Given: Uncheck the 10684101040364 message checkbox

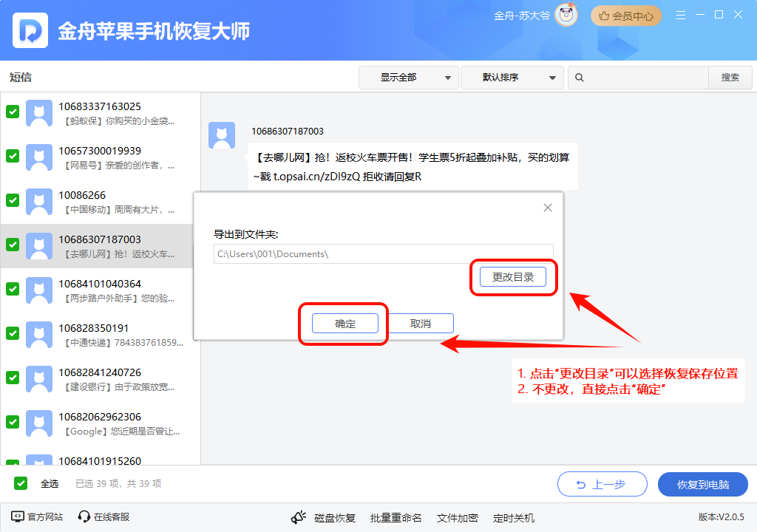Looking at the screenshot, I should tap(13, 289).
